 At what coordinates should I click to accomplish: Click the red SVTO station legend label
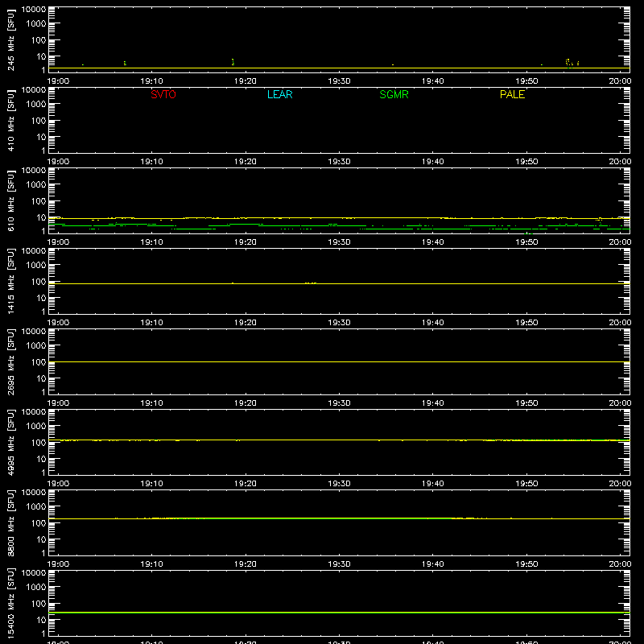[x=163, y=94]
